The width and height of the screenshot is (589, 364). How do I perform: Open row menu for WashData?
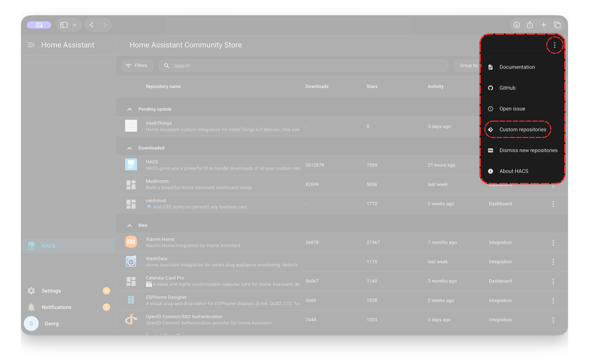tap(553, 262)
